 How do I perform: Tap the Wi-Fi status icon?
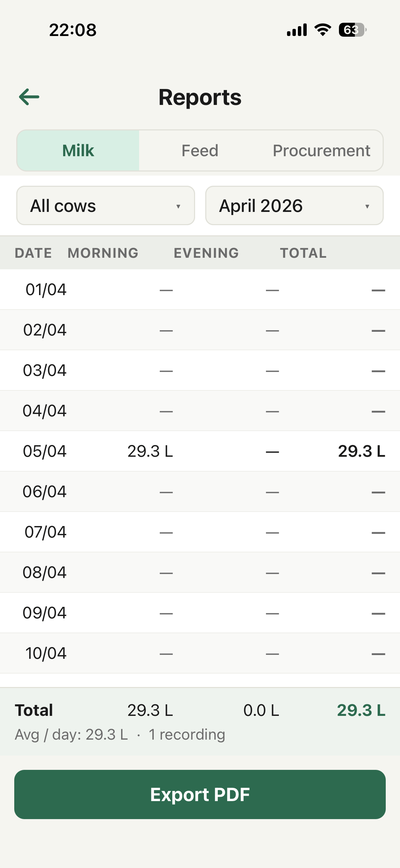pyautogui.click(x=323, y=30)
